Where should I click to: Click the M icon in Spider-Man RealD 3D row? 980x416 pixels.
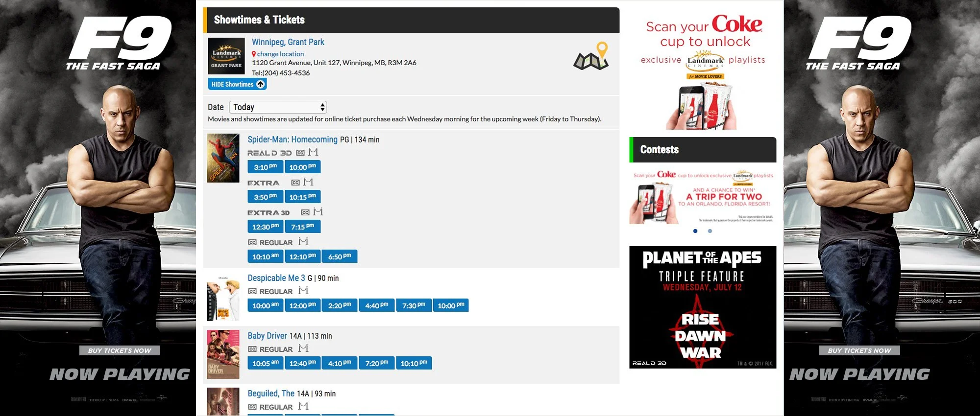313,152
